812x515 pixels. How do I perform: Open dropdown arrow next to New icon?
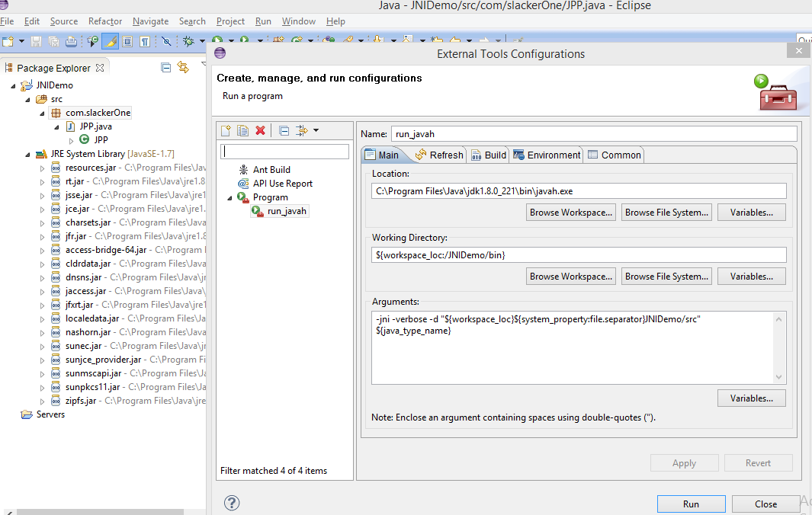pyautogui.click(x=21, y=41)
